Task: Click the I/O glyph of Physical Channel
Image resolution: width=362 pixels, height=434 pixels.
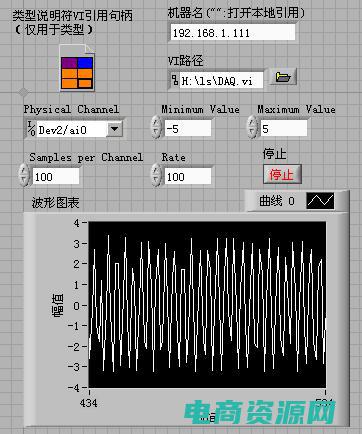Action: pyautogui.click(x=31, y=129)
